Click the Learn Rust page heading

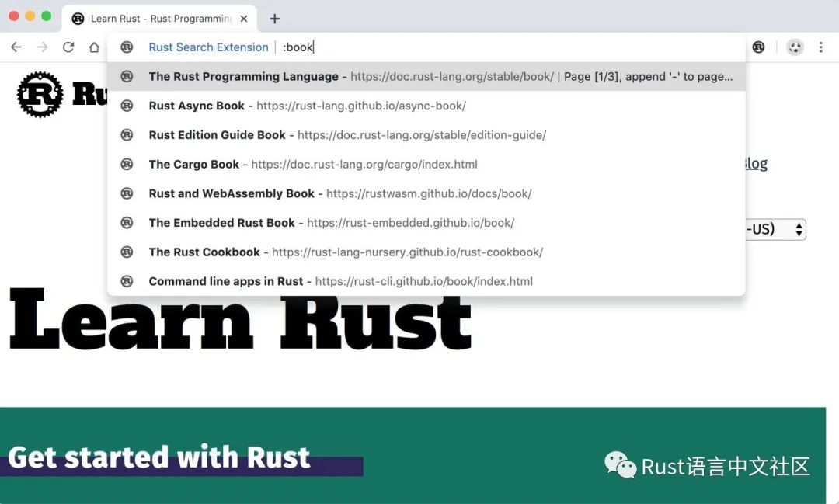click(240, 320)
